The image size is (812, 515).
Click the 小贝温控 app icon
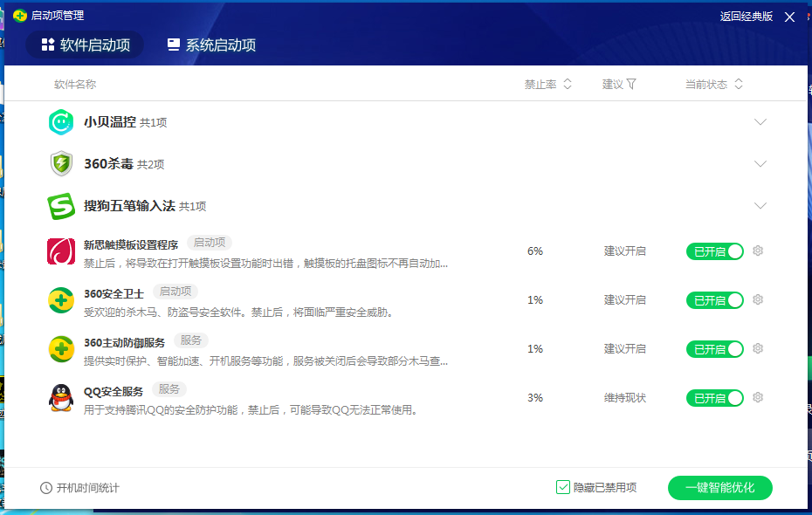point(61,122)
